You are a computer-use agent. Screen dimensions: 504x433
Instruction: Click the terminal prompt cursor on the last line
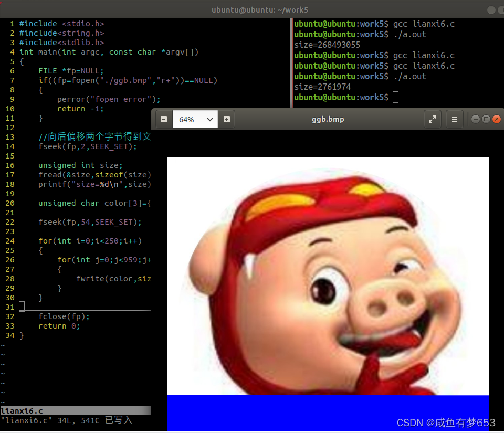pyautogui.click(x=396, y=97)
